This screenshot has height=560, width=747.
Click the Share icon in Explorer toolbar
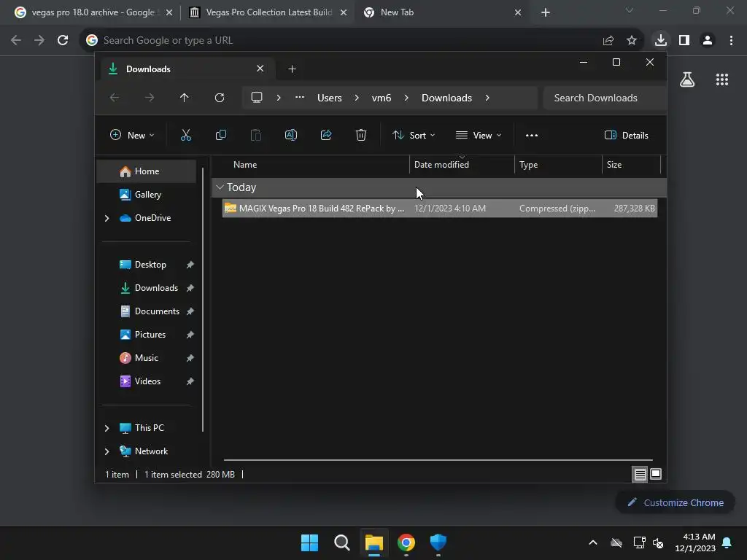coord(326,135)
